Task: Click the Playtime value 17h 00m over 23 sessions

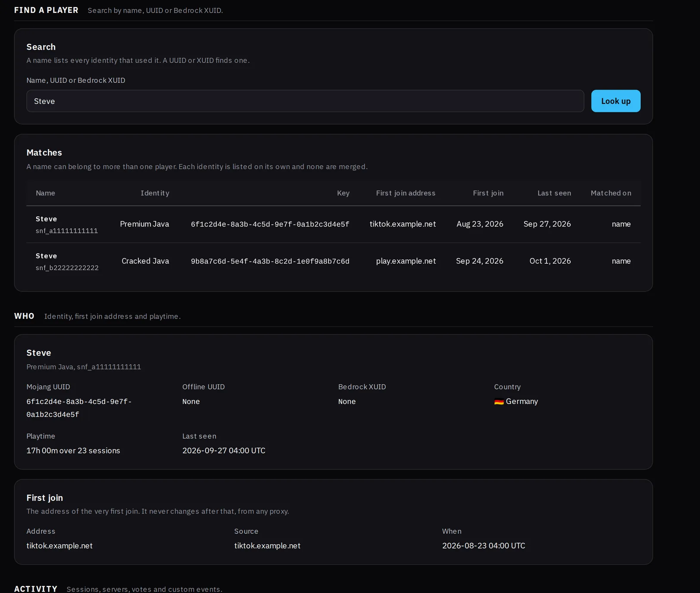Action: [73, 451]
